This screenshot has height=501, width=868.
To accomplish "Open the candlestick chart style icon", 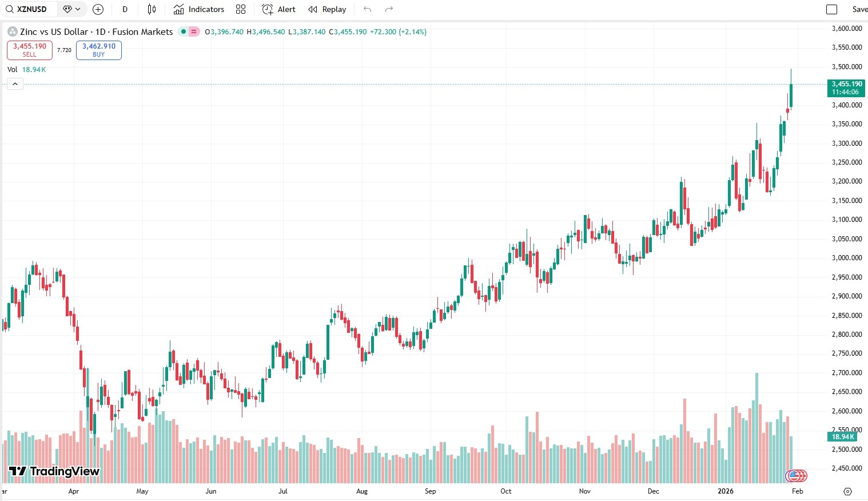I will (x=152, y=9).
